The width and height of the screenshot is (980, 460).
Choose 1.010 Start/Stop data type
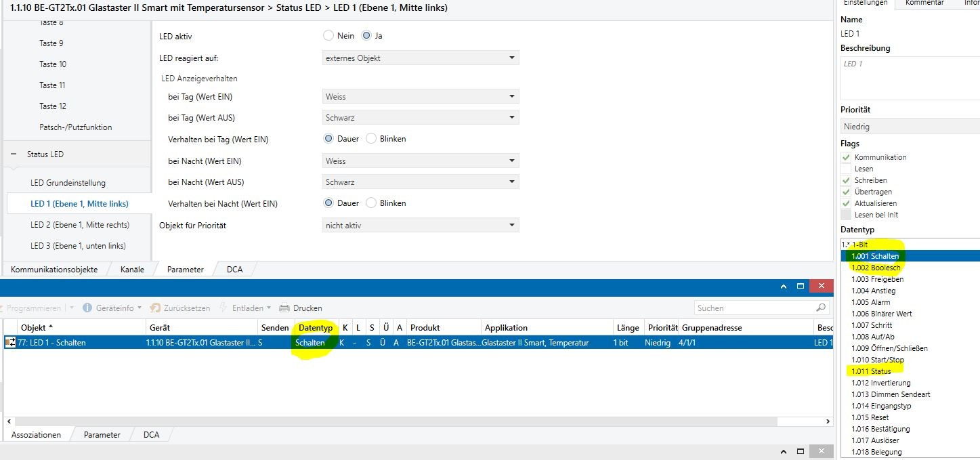[877, 360]
